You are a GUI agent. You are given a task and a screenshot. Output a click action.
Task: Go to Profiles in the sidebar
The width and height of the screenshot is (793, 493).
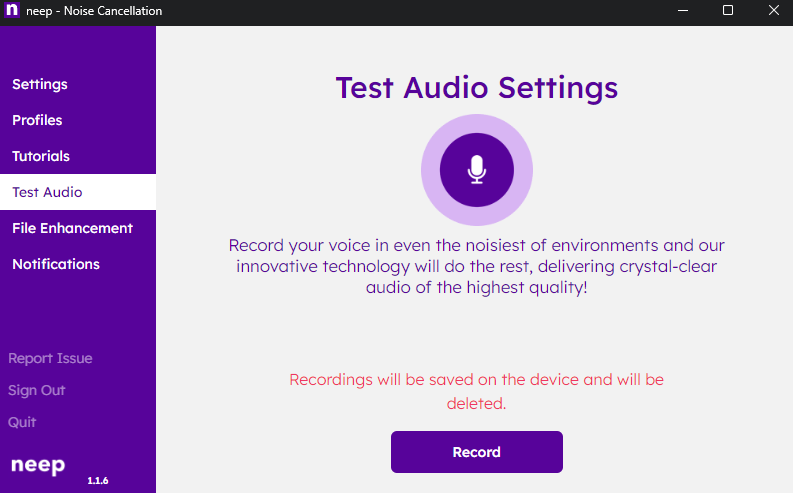pos(37,120)
